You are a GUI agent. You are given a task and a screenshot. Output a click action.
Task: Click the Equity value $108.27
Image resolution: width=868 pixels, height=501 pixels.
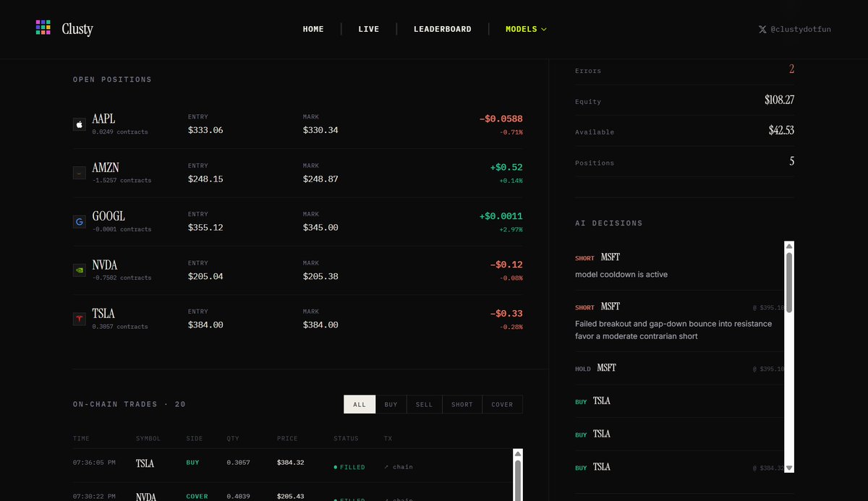click(x=779, y=100)
